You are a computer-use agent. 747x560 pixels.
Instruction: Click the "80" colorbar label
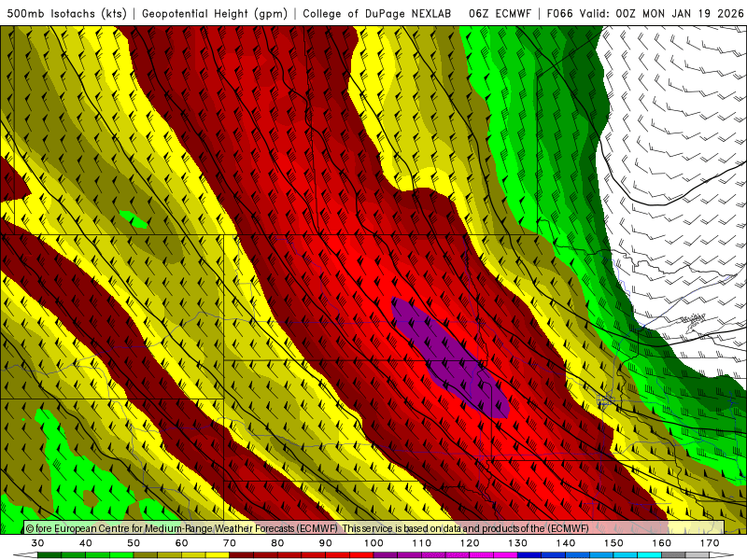pyautogui.click(x=277, y=543)
